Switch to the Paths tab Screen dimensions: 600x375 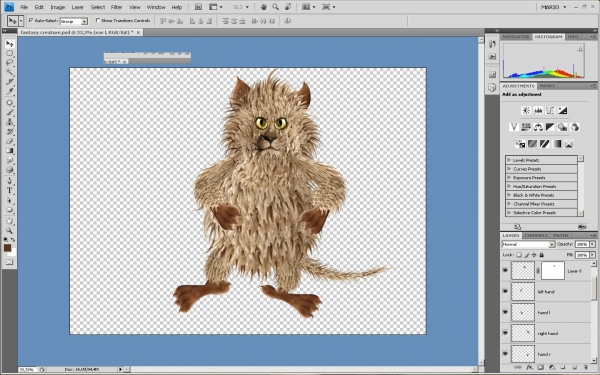click(x=561, y=235)
